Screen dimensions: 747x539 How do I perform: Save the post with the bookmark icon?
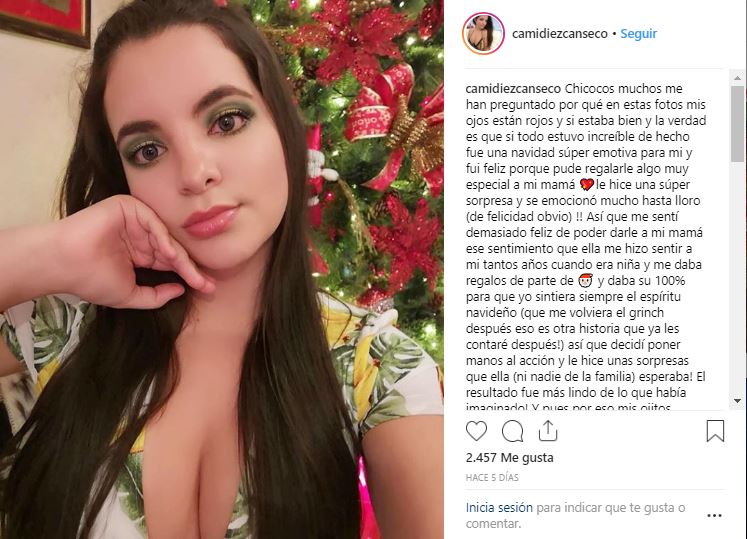coord(715,431)
